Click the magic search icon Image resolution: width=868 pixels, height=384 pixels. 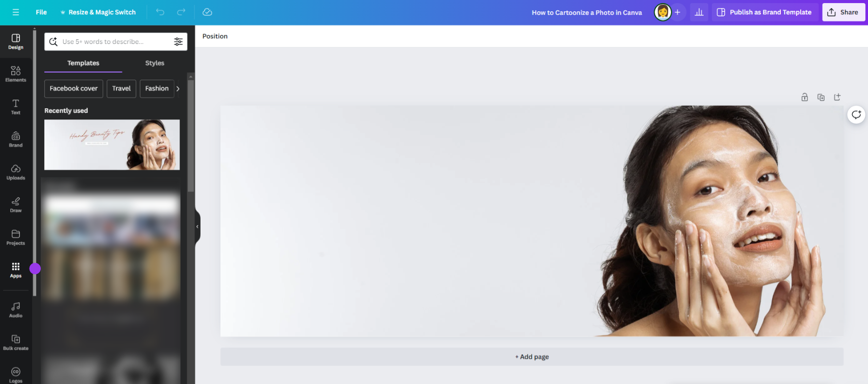pyautogui.click(x=54, y=42)
